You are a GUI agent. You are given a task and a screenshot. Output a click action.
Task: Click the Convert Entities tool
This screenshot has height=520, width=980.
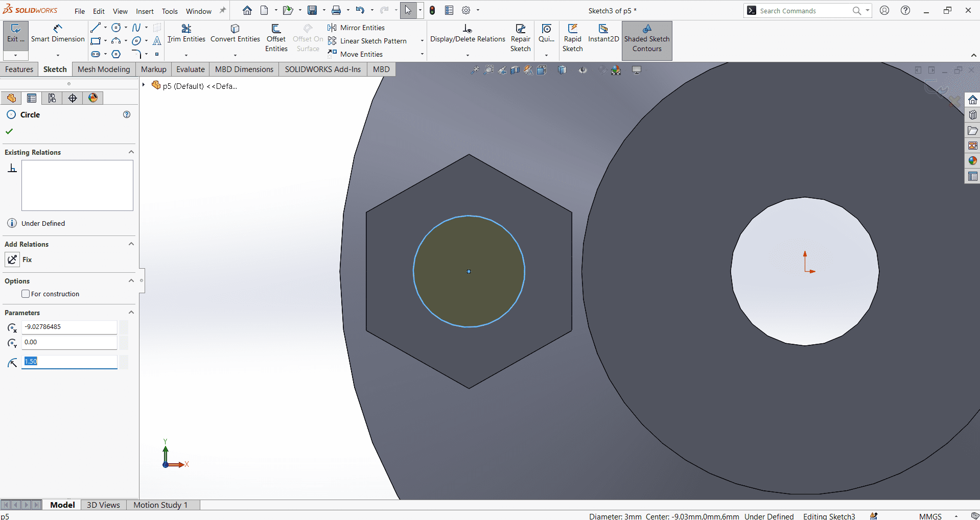coord(235,33)
